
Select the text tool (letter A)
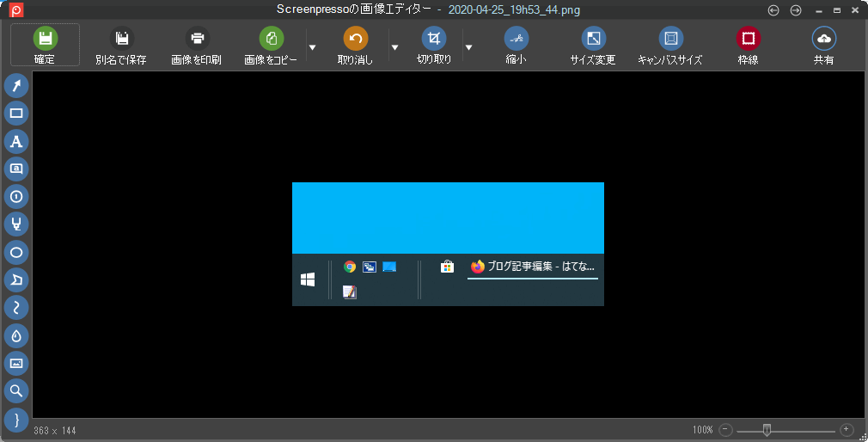coord(16,141)
